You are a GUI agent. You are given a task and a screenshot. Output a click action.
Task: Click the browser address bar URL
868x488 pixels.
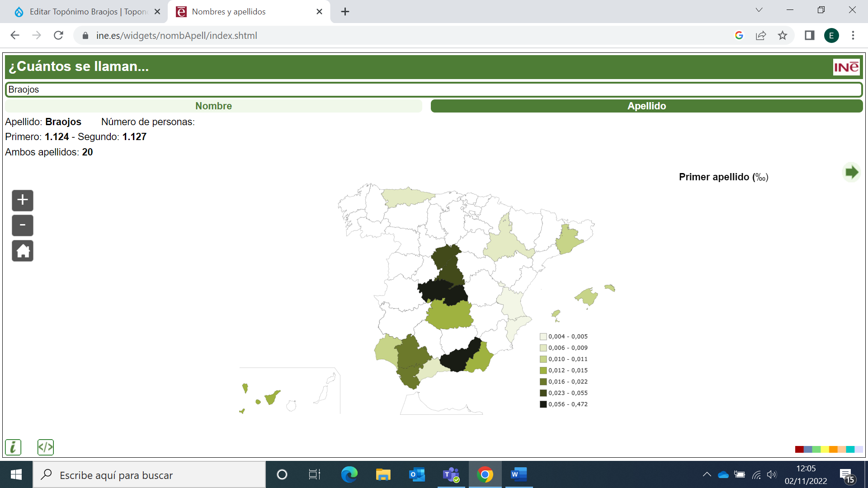point(177,35)
